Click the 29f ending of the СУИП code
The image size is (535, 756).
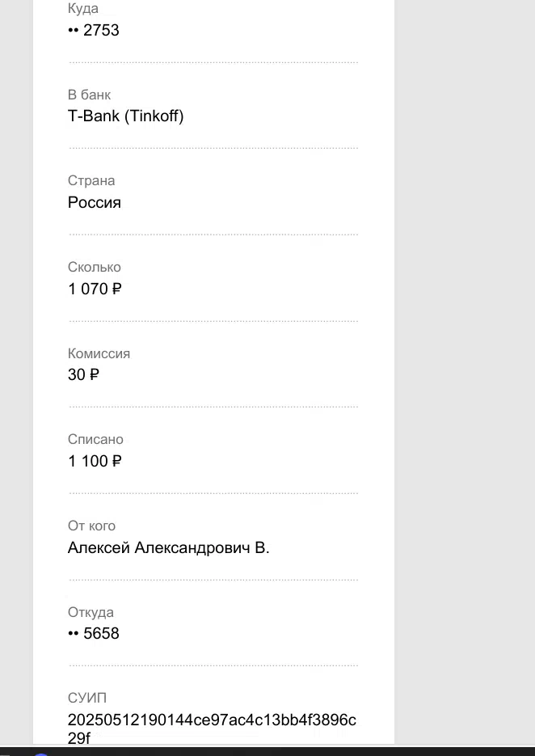pos(79,738)
